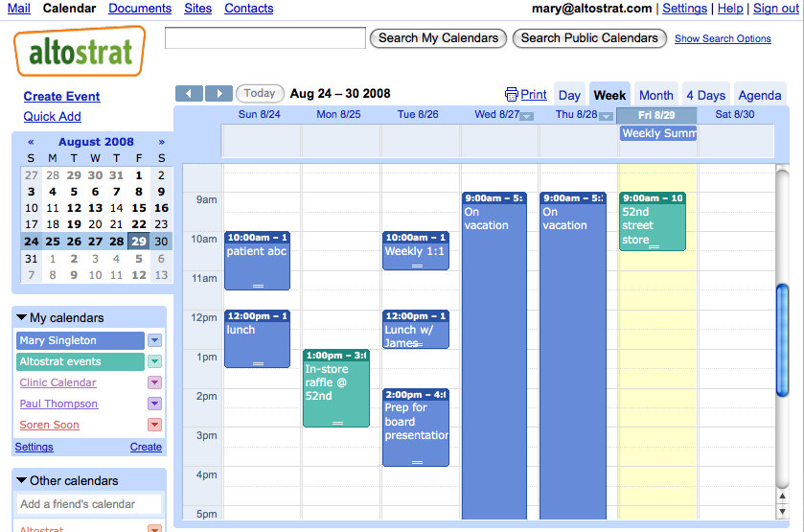Go to previous week using left arrow

pos(189,93)
